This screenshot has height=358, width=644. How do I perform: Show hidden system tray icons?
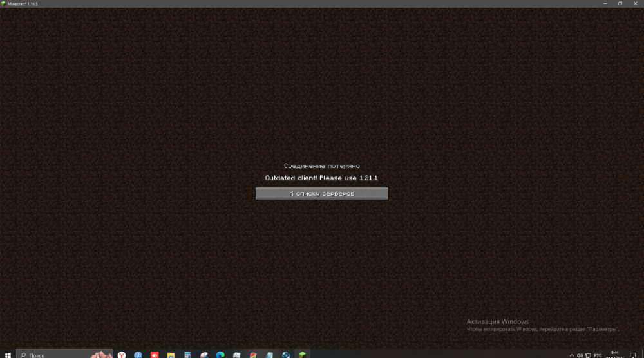(x=572, y=355)
